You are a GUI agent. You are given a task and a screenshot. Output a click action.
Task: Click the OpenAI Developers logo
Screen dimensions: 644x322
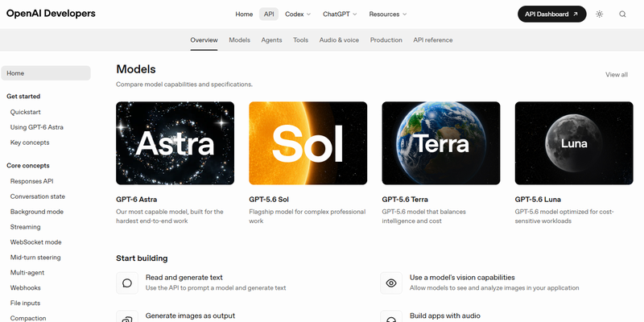pyautogui.click(x=51, y=14)
